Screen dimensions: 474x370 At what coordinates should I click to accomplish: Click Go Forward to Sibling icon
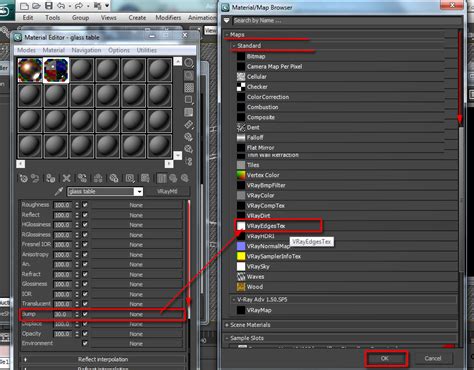click(185, 178)
